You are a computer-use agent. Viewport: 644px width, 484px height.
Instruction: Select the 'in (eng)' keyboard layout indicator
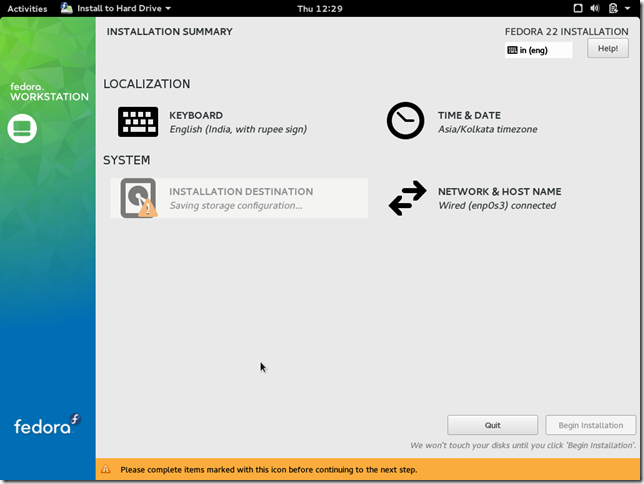pyautogui.click(x=538, y=50)
